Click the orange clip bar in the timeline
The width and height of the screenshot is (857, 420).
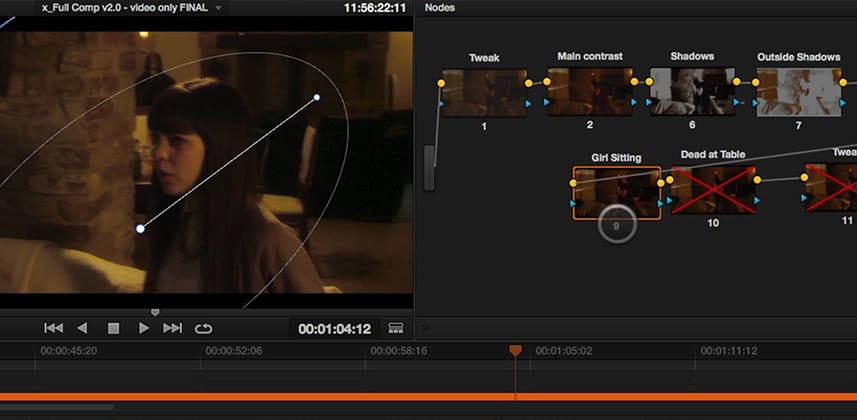pos(428,397)
